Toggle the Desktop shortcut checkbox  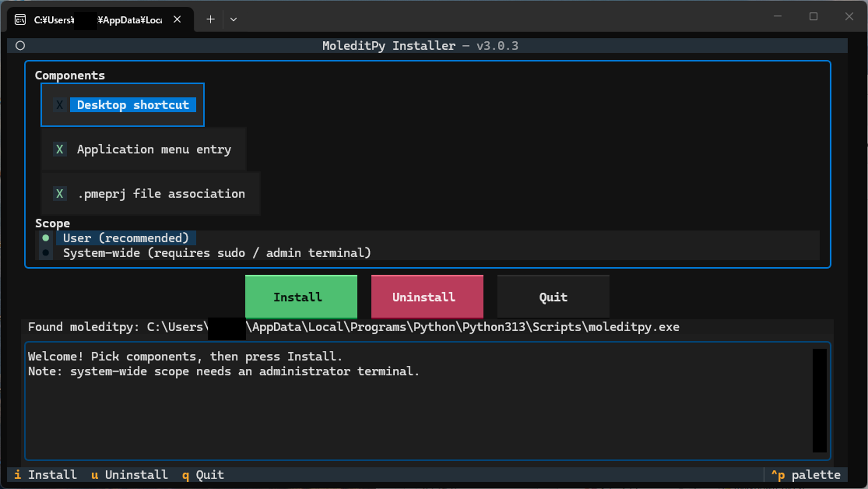click(123, 105)
